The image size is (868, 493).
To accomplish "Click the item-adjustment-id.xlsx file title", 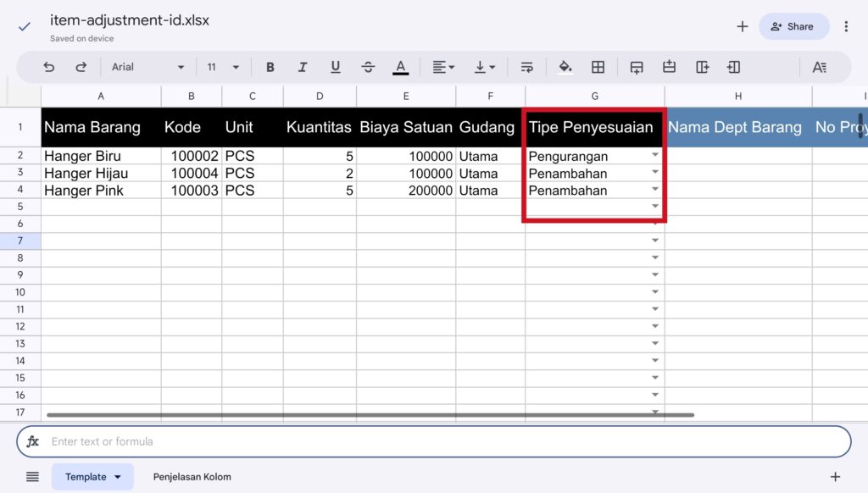I will [x=130, y=20].
